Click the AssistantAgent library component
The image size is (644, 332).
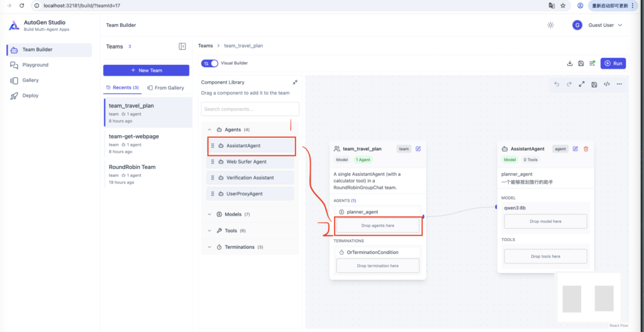click(250, 145)
